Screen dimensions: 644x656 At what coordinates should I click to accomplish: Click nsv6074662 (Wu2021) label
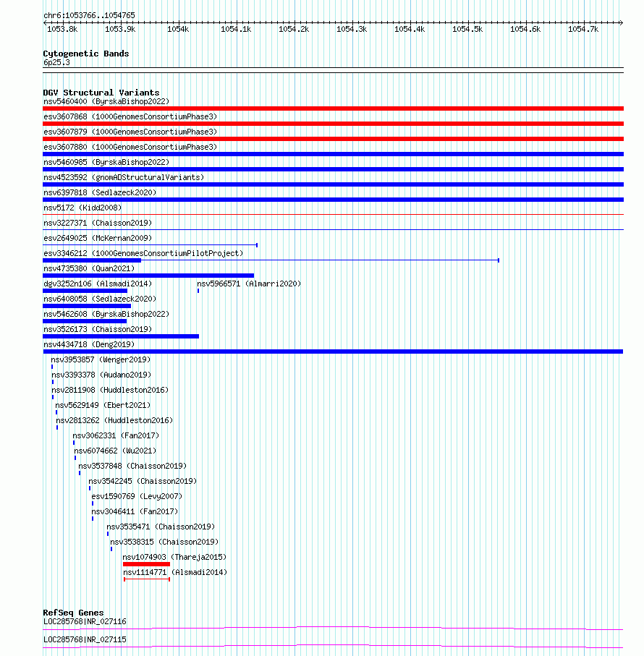(x=115, y=451)
